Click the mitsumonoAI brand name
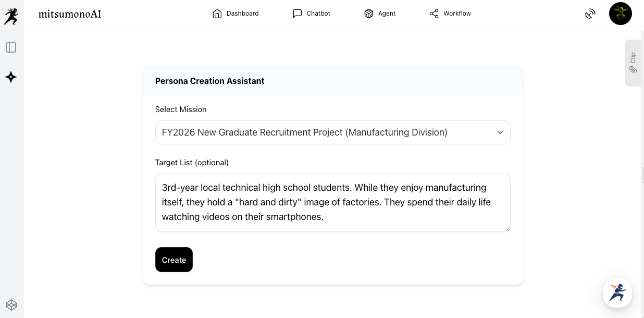 click(x=70, y=14)
